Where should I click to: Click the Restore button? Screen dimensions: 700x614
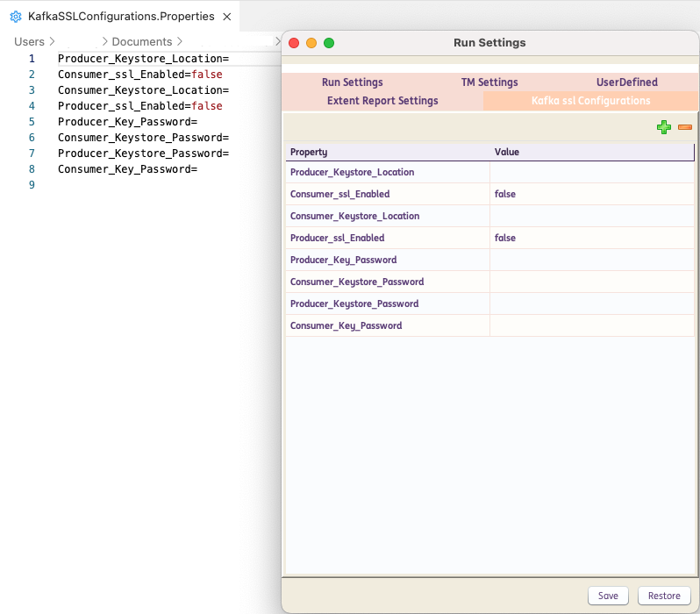coord(664,596)
